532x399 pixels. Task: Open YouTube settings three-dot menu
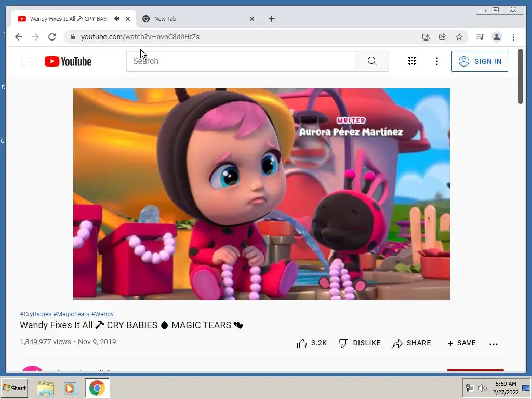tap(436, 61)
